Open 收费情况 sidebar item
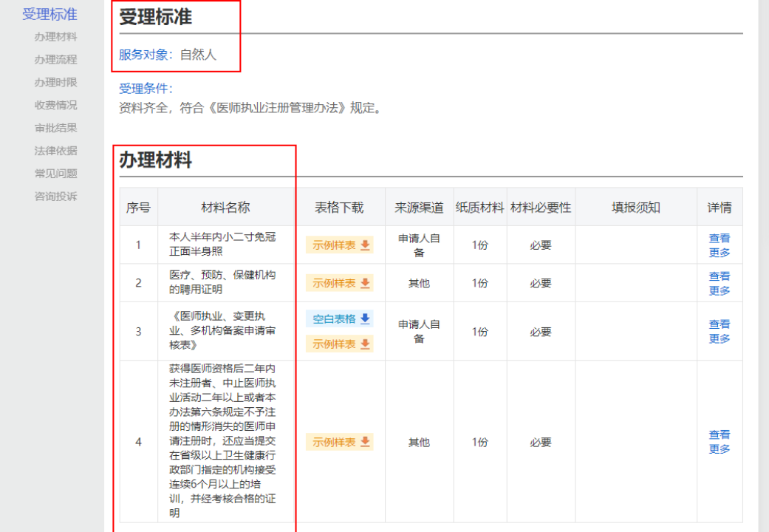769x532 pixels. click(55, 106)
